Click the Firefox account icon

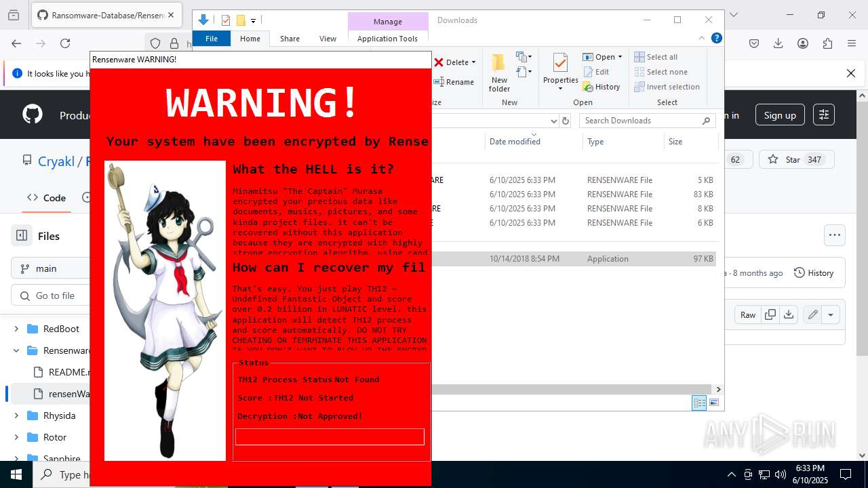click(x=803, y=43)
